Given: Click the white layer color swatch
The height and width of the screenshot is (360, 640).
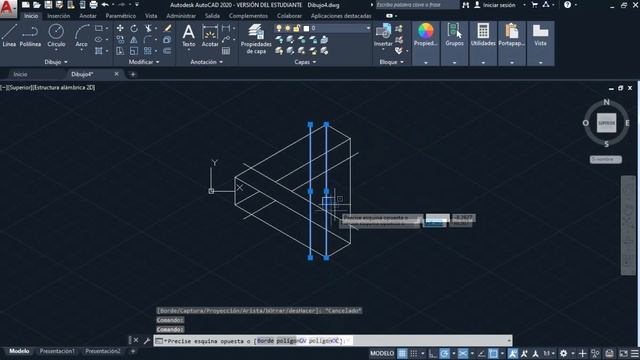Looking at the screenshot, I should [306, 28].
